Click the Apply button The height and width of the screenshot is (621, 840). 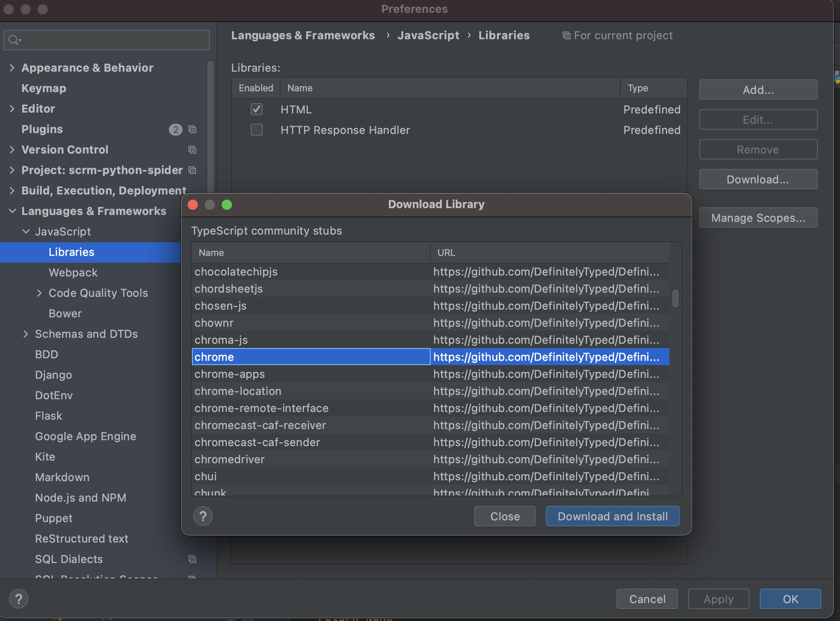[x=718, y=599]
